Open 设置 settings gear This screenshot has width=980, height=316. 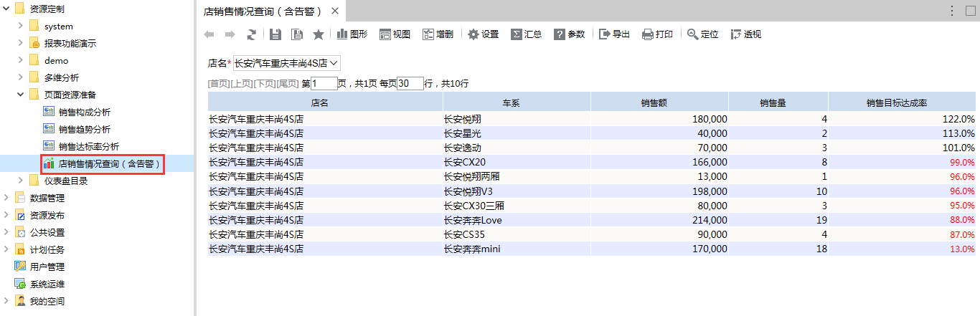pyautogui.click(x=484, y=34)
